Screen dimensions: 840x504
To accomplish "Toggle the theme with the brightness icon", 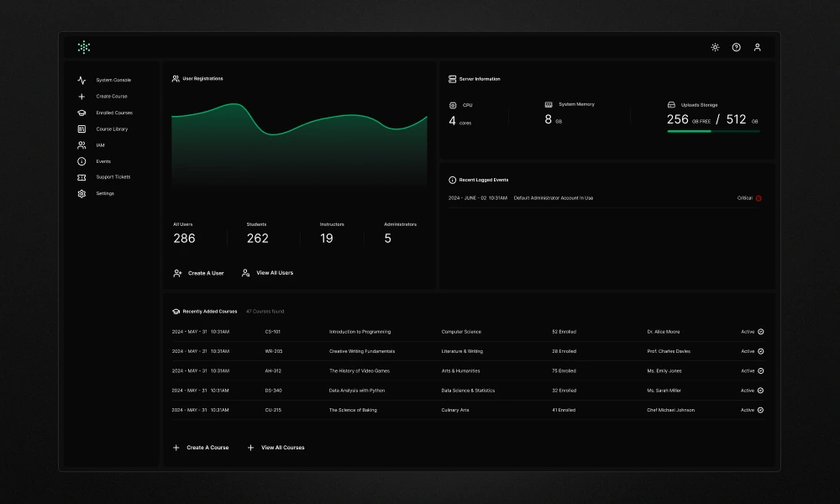I will [x=715, y=47].
